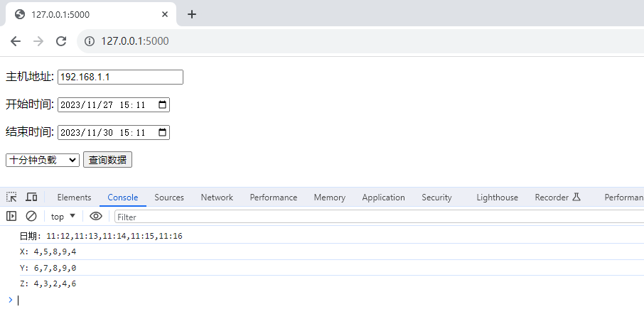
Task: Open live expression with the eye icon
Action: coord(96,217)
